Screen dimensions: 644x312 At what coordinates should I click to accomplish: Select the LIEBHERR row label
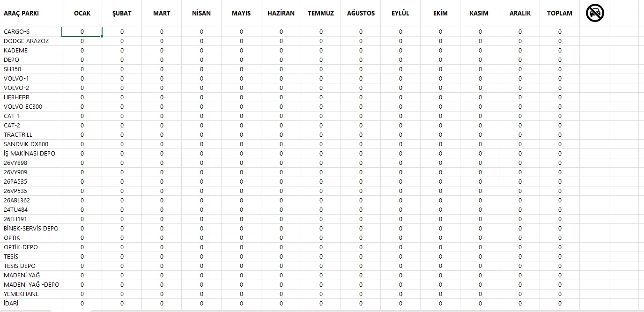point(17,97)
